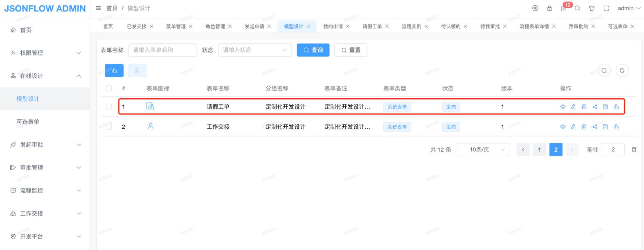Click the lock screen icon in header
The image size is (644, 250).
coord(549,8)
